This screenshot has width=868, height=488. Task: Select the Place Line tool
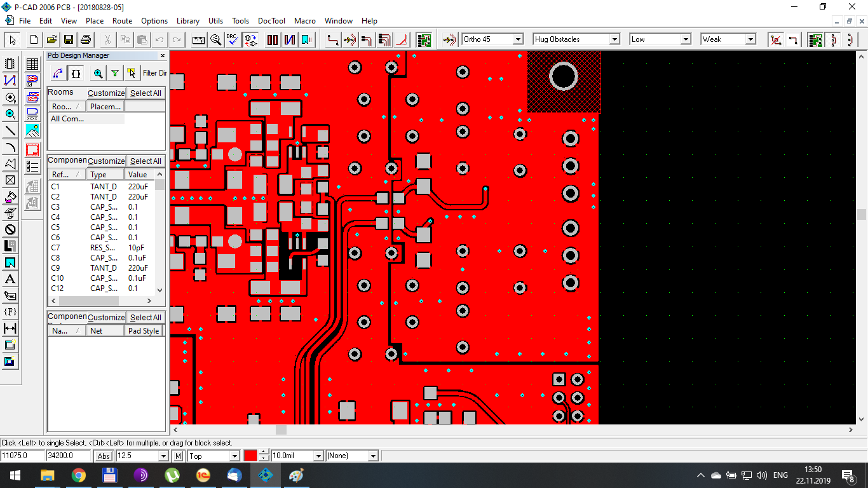(x=10, y=130)
